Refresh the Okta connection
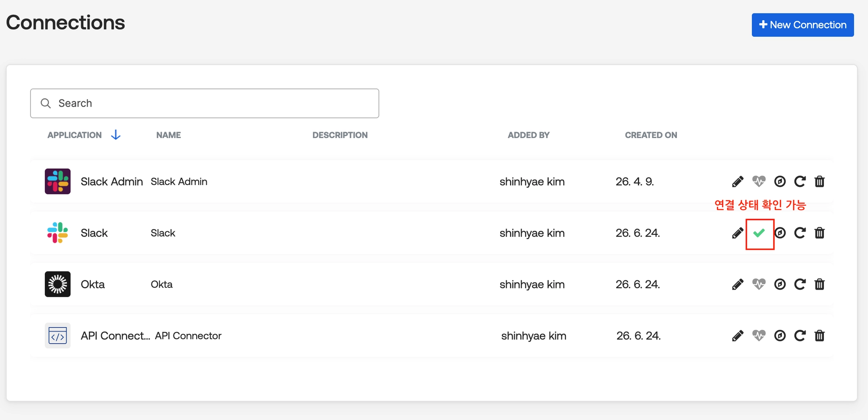This screenshot has width=868, height=420. pyautogui.click(x=800, y=284)
